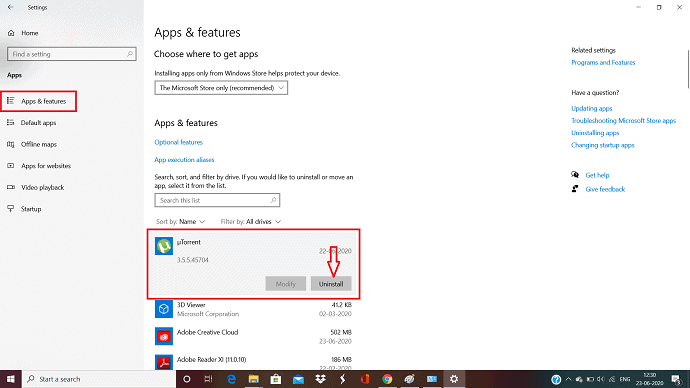
Task: Open Chrome from the taskbar
Action: (x=387, y=379)
